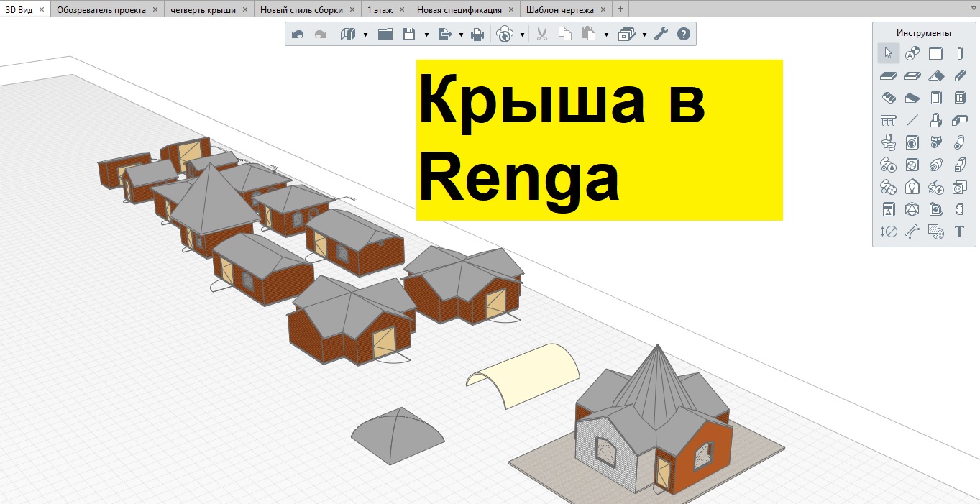The image size is (980, 504).
Task: Close the Обозреватель проекта tab
Action: [155, 9]
